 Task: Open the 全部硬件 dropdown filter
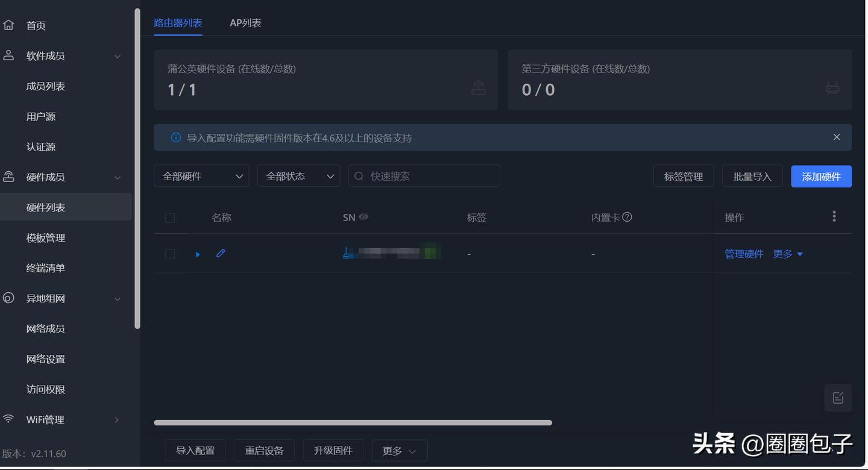point(201,175)
